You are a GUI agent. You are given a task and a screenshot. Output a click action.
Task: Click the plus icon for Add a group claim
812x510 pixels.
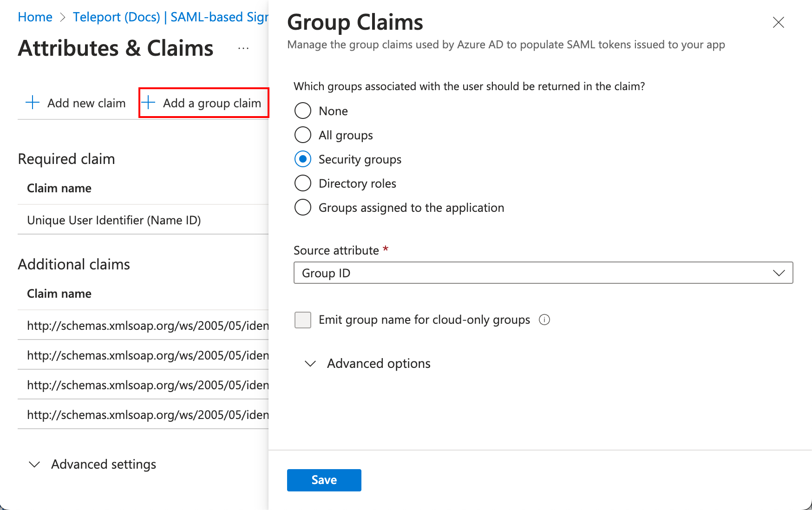pos(149,103)
